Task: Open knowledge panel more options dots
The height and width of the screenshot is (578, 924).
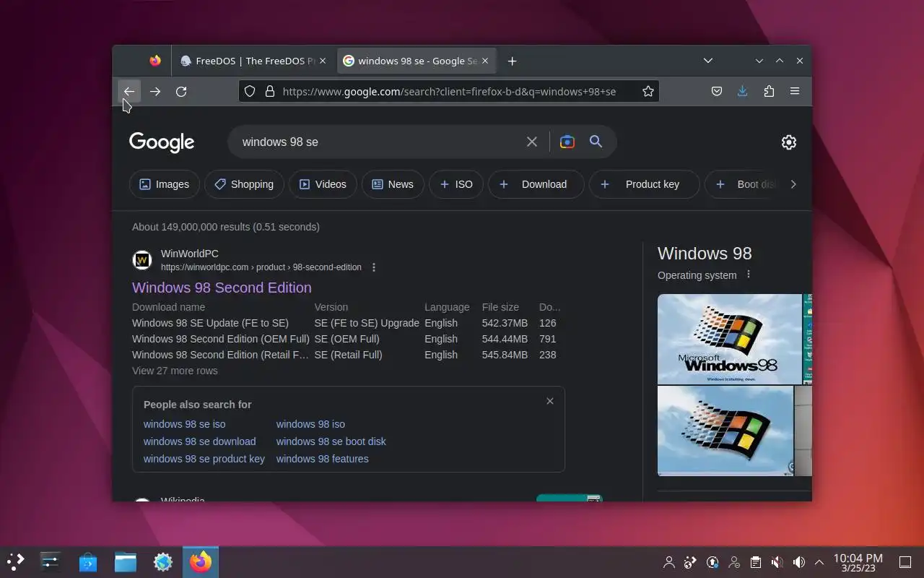Action: (749, 275)
